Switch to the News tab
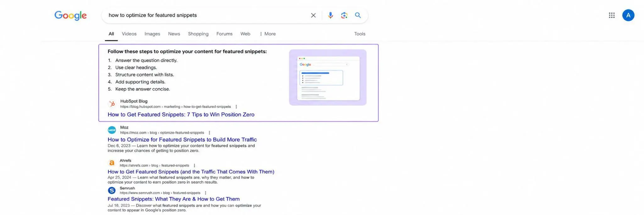Viewport: 644px width, 215px height. tap(174, 34)
